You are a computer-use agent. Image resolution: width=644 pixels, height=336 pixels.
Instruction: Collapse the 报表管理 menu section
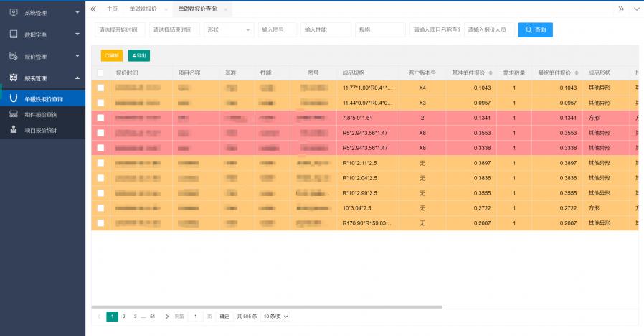tap(77, 78)
